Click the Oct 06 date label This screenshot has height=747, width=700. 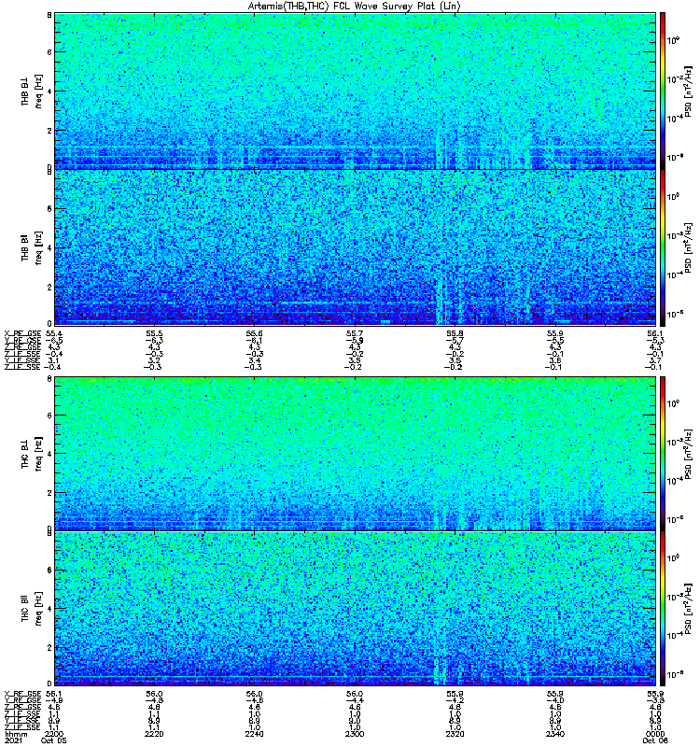point(655,740)
